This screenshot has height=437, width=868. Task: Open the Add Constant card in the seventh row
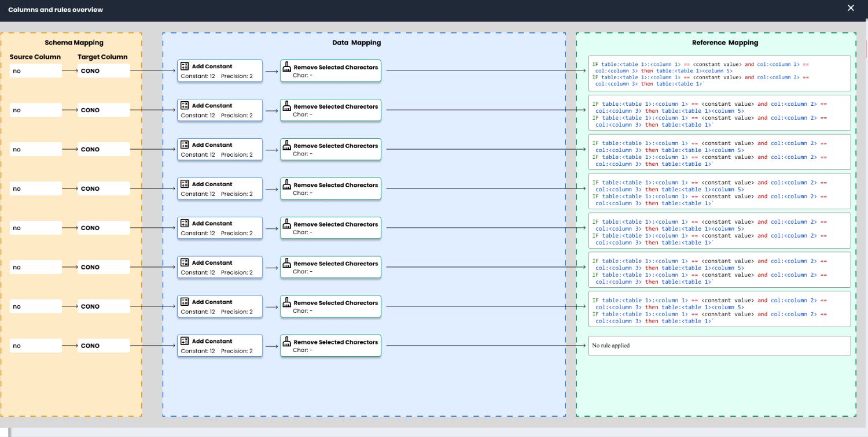pyautogui.click(x=220, y=306)
